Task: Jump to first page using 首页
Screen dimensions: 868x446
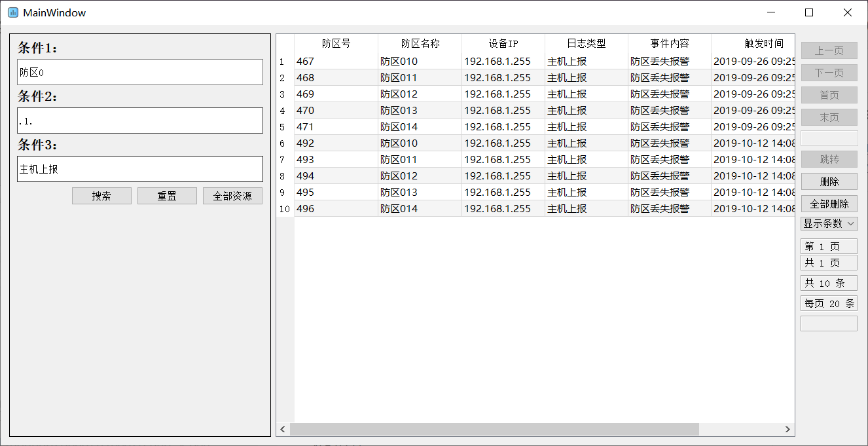Action: [x=829, y=94]
